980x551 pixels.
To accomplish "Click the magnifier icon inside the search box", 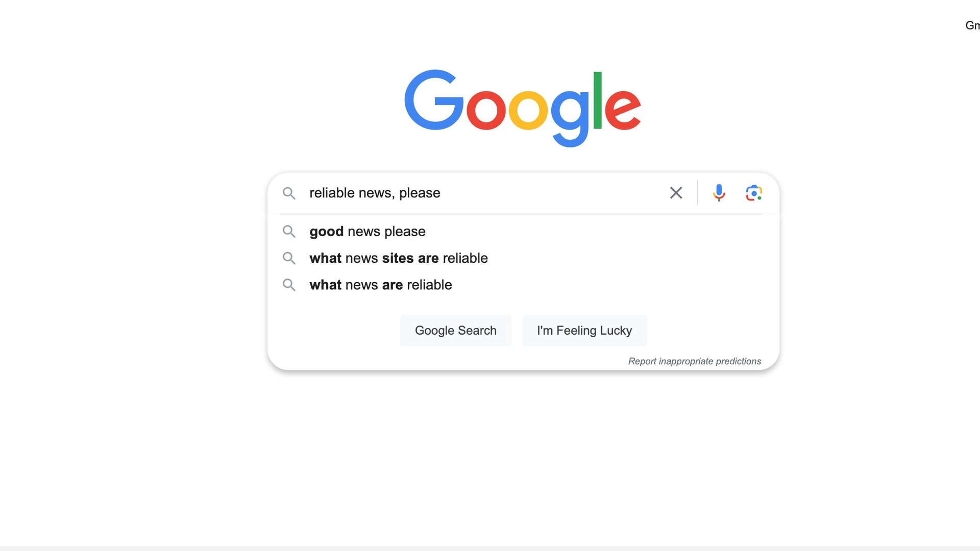I will coord(289,193).
